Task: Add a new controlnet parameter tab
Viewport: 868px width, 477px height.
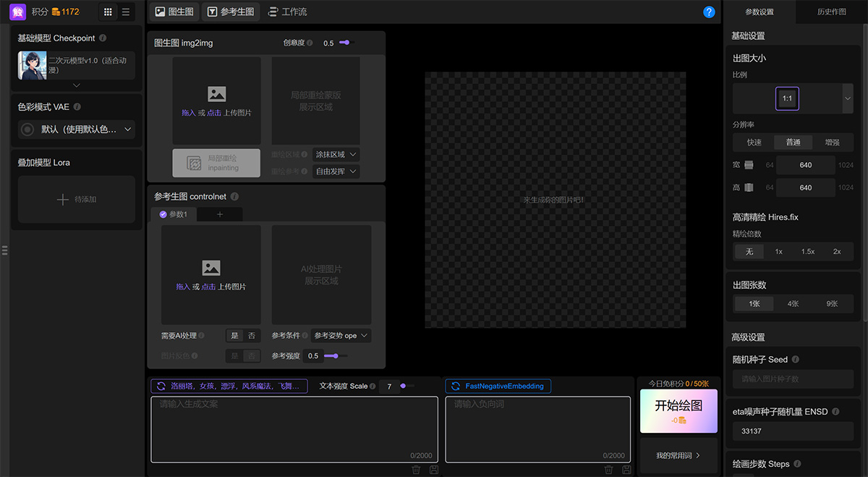Action: (220, 214)
